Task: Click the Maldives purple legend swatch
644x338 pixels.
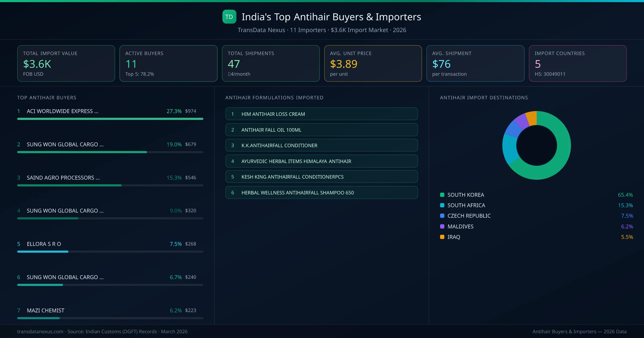Action: (442, 226)
